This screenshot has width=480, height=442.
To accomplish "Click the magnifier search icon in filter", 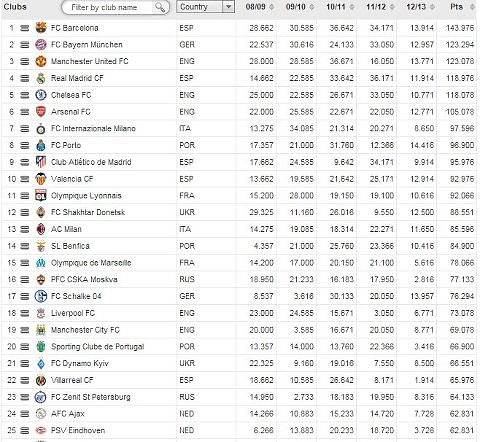I will click(x=160, y=7).
